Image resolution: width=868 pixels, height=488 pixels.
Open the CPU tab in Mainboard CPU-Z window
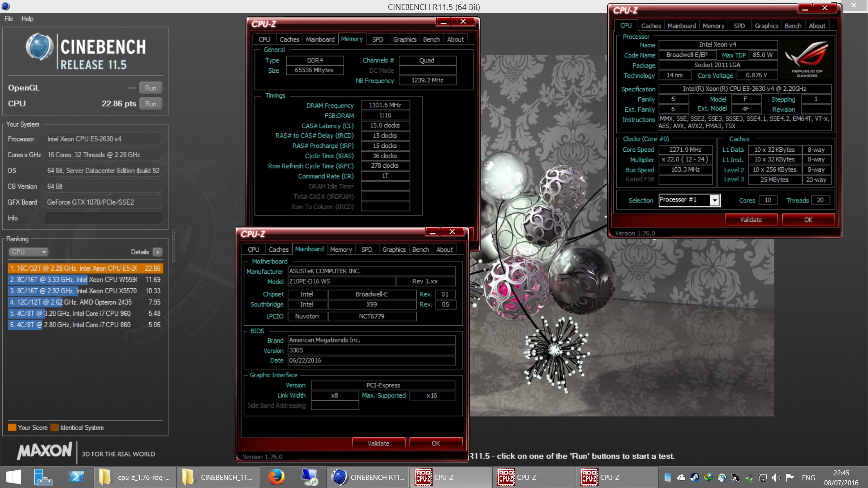tap(254, 249)
